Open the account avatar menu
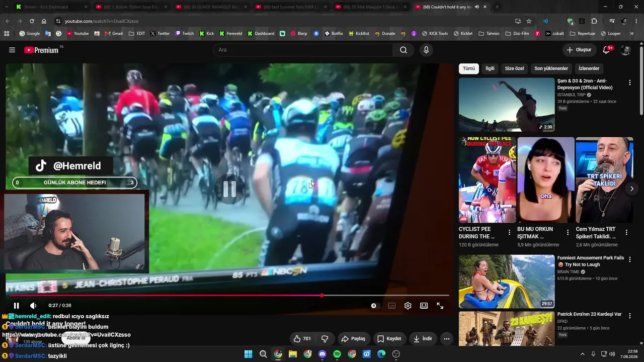This screenshot has height=362, width=644. [x=625, y=50]
